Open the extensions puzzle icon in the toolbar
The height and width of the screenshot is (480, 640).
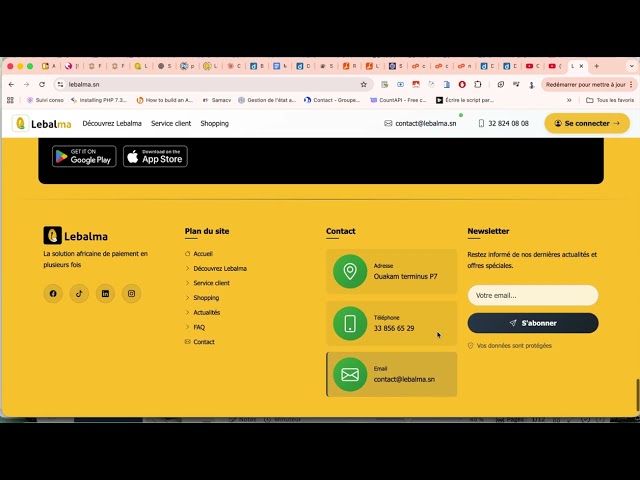pyautogui.click(x=478, y=84)
